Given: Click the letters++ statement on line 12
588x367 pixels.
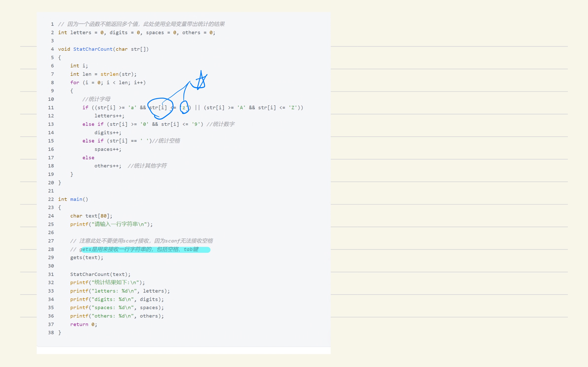Looking at the screenshot, I should point(109,116).
